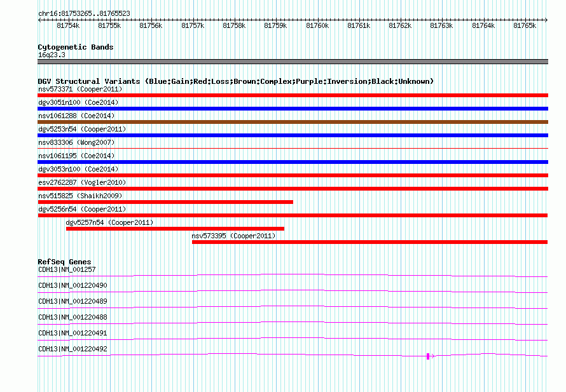The image size is (566, 392).
Task: Click the CDH13|NM_001257 transcript label
Action: pos(67,269)
